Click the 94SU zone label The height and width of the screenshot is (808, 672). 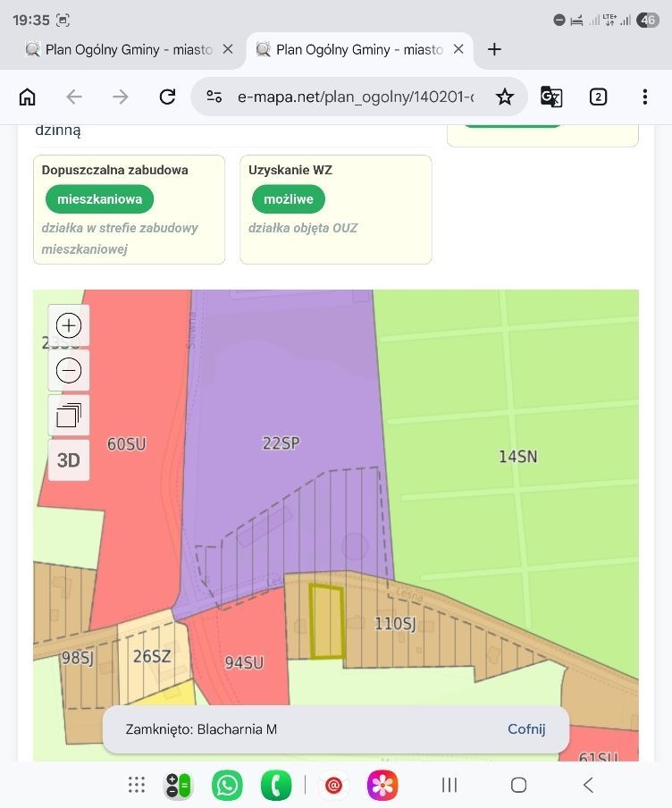click(244, 662)
